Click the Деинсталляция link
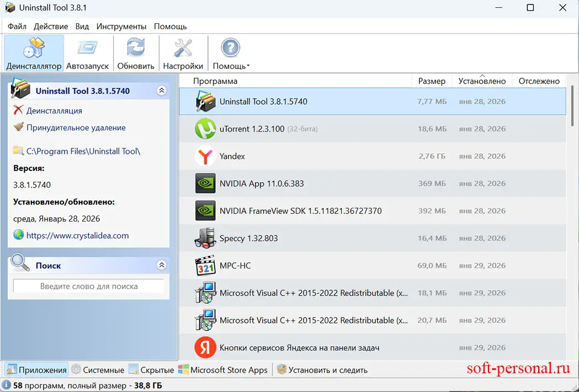The width and height of the screenshot is (579, 392). tap(54, 111)
